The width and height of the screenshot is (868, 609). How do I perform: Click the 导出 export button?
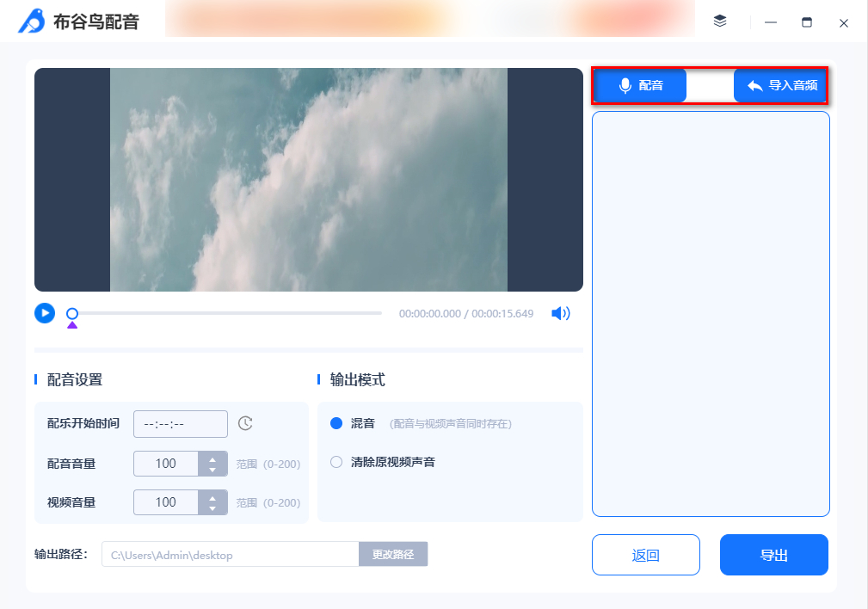click(x=773, y=554)
